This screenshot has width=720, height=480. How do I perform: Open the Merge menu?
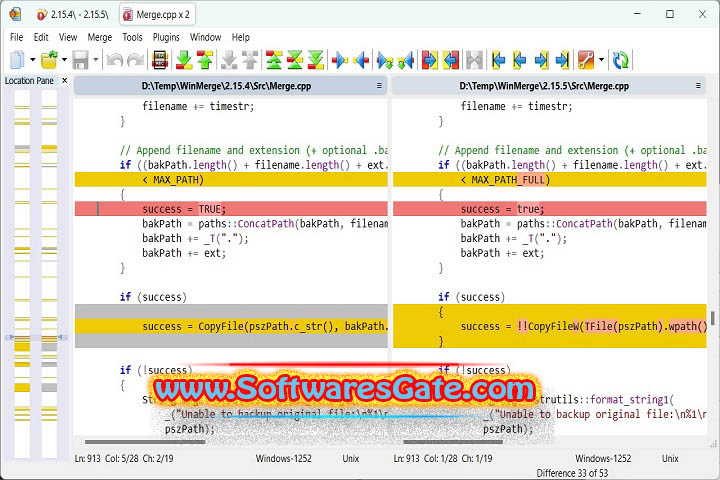coord(100,37)
